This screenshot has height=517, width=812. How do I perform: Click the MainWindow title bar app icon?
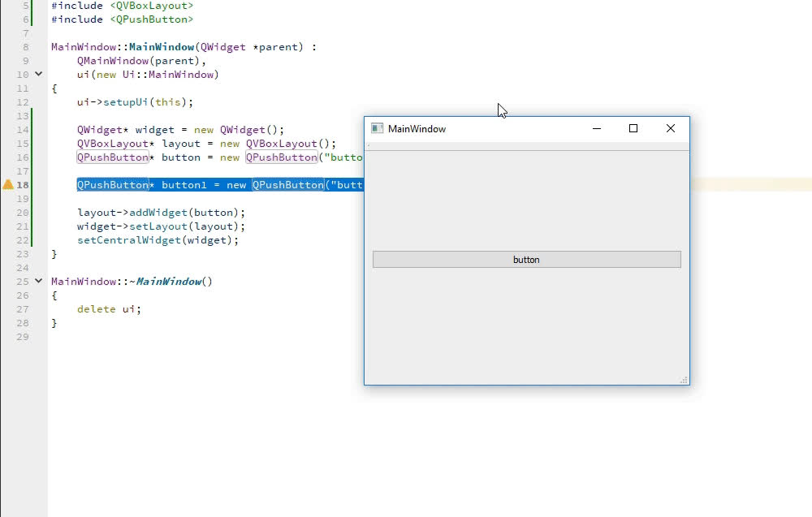(377, 128)
